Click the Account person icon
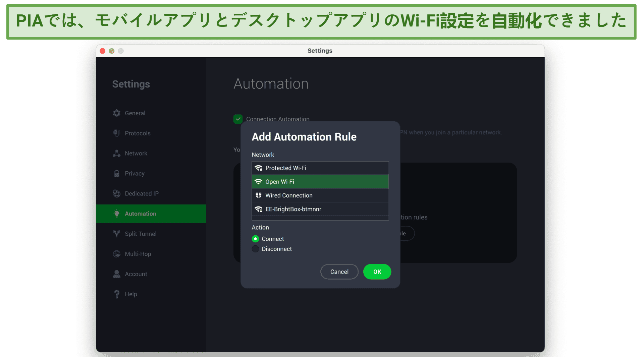This screenshot has width=644, height=357. pos(116,274)
